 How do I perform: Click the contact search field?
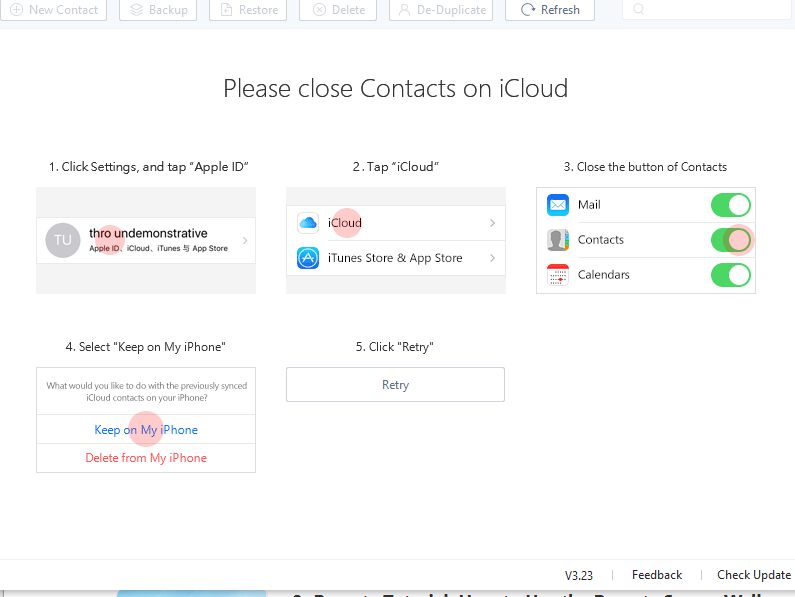[707, 10]
